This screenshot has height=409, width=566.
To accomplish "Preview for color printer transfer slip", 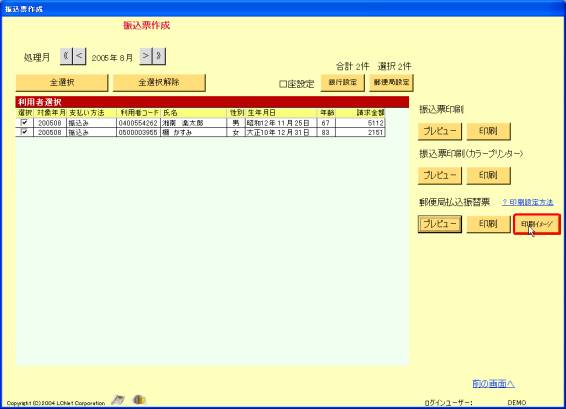I will (440, 175).
